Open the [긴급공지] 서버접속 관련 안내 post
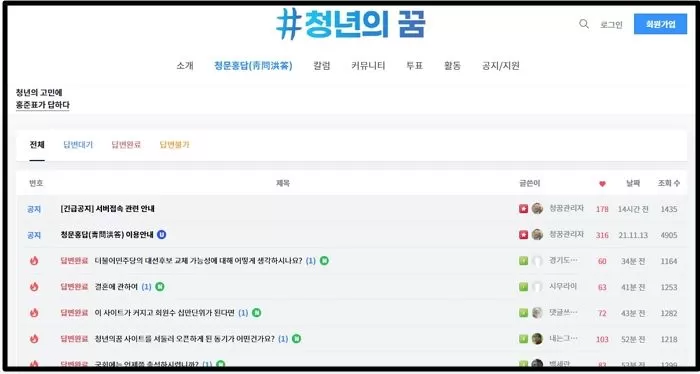The width and height of the screenshot is (700, 374). pos(108,209)
